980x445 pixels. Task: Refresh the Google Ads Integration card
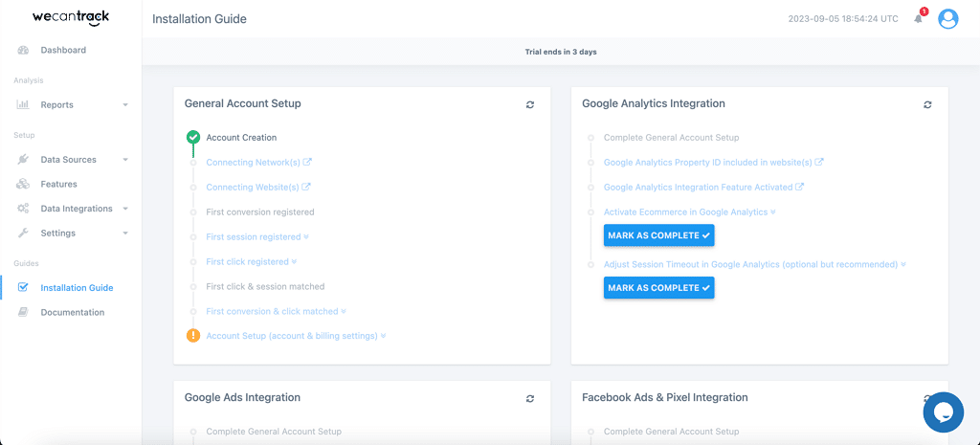click(x=530, y=398)
